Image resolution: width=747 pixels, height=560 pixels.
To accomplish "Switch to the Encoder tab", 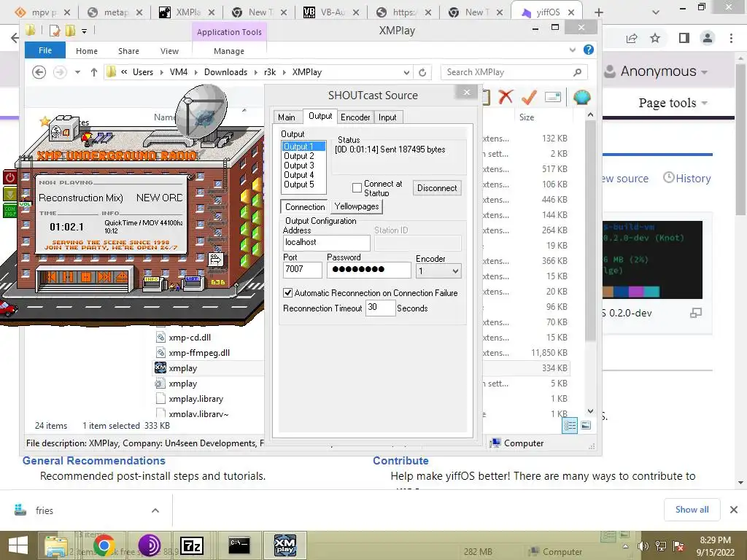I will tap(355, 117).
